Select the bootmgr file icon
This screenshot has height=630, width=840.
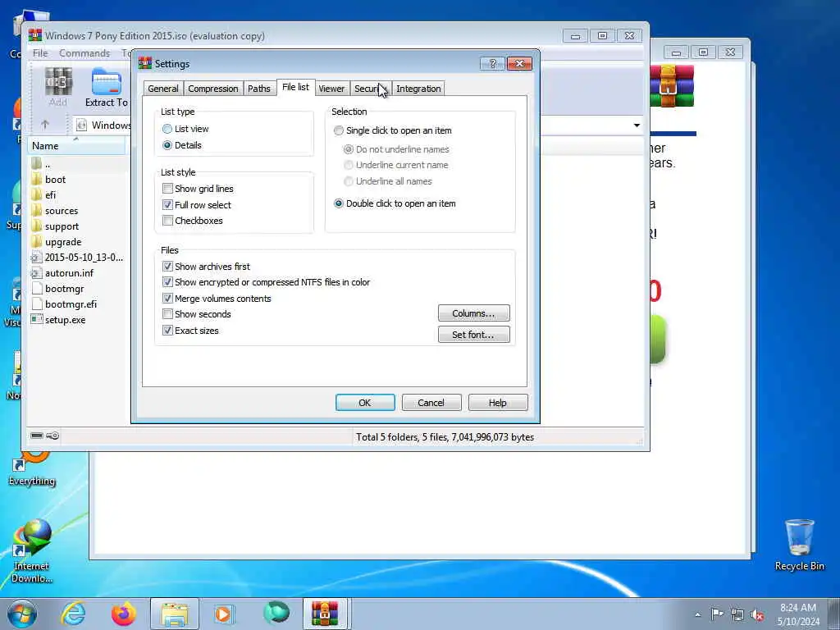click(36, 288)
